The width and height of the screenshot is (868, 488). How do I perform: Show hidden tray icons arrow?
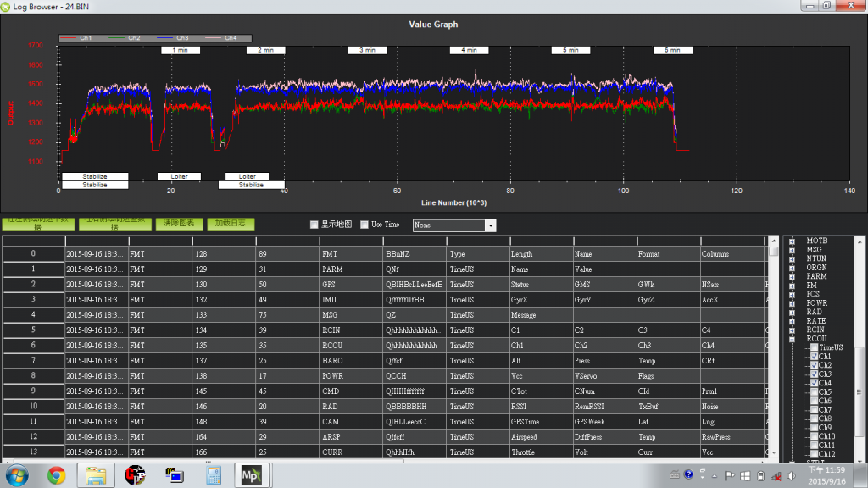click(714, 476)
